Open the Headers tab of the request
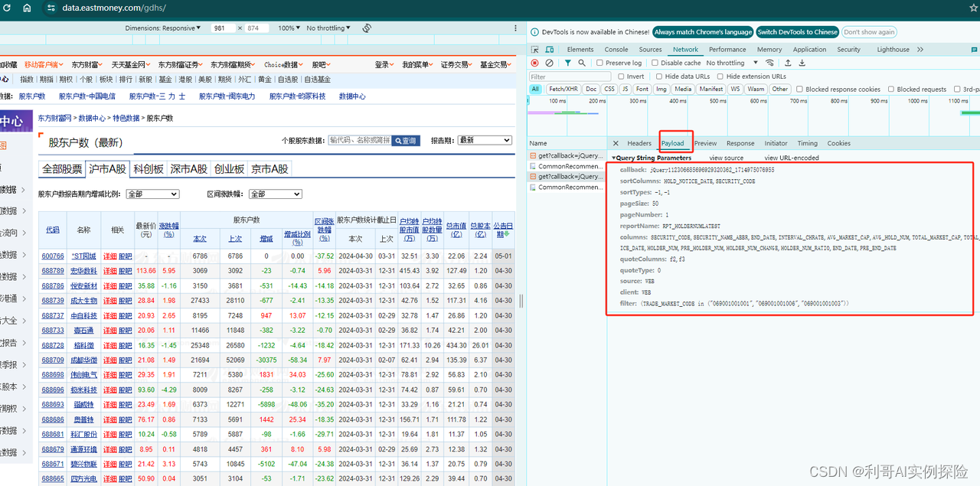 point(639,143)
